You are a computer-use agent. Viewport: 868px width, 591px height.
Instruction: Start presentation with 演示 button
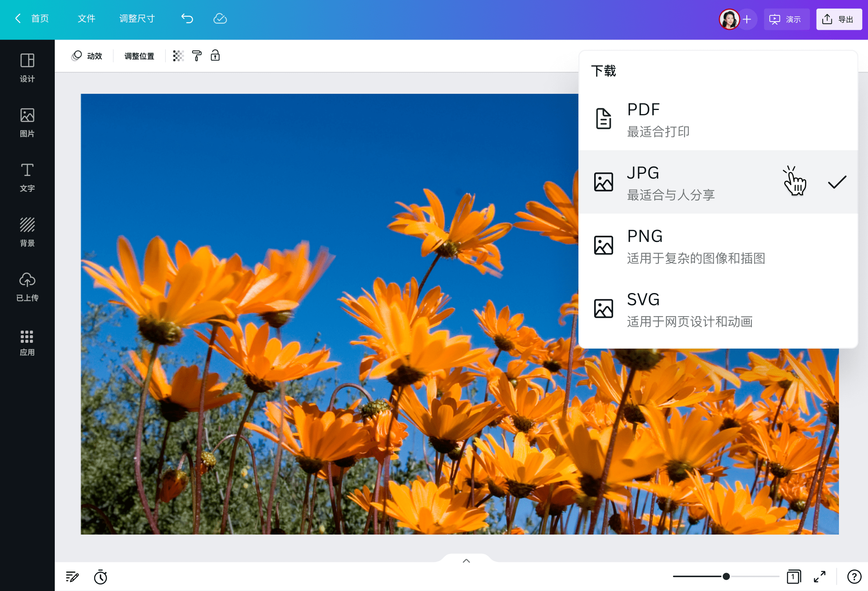[786, 19]
